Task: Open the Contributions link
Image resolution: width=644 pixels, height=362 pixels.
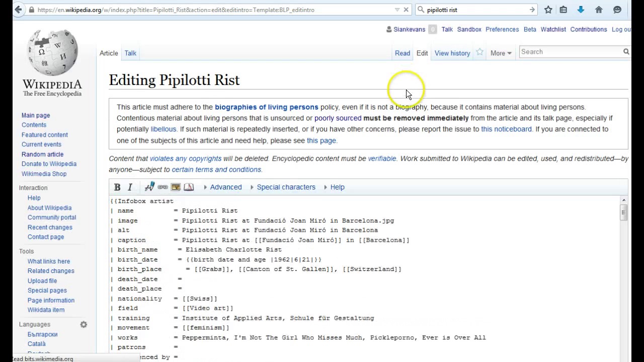Action: coord(589,30)
